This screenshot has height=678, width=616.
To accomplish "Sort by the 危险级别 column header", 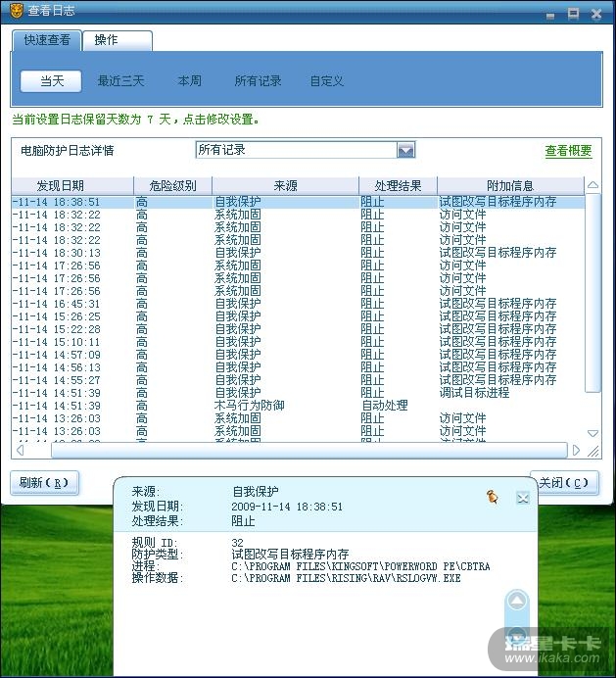I will 173,186.
